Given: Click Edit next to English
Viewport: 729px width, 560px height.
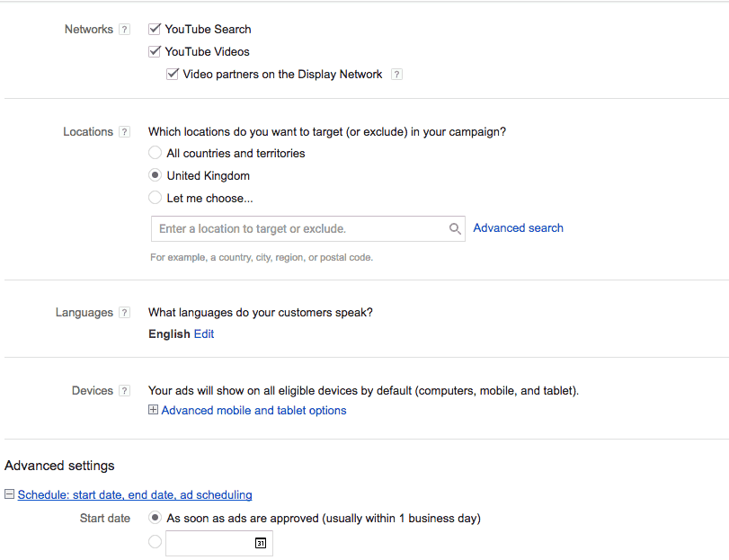Looking at the screenshot, I should [x=204, y=334].
